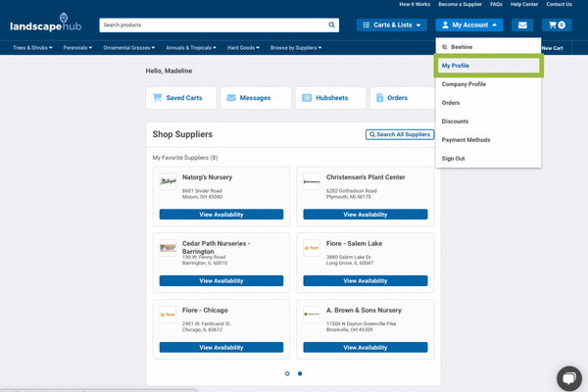Click the LandscapeHub logo

pyautogui.click(x=45, y=23)
